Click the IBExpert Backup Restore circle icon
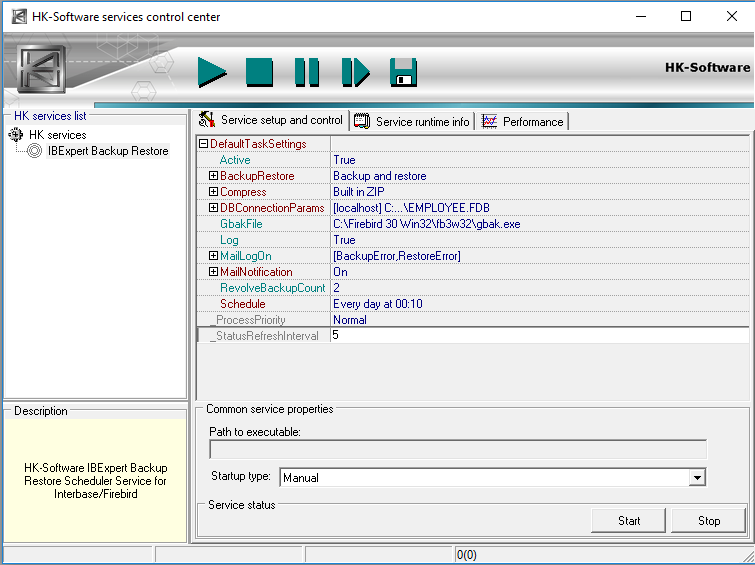755x565 pixels. 34,151
